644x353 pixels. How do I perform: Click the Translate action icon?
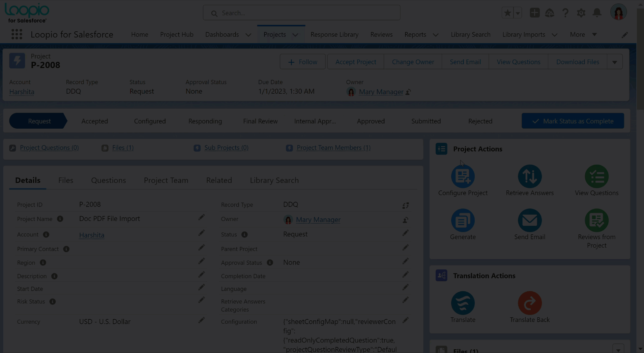point(463,303)
